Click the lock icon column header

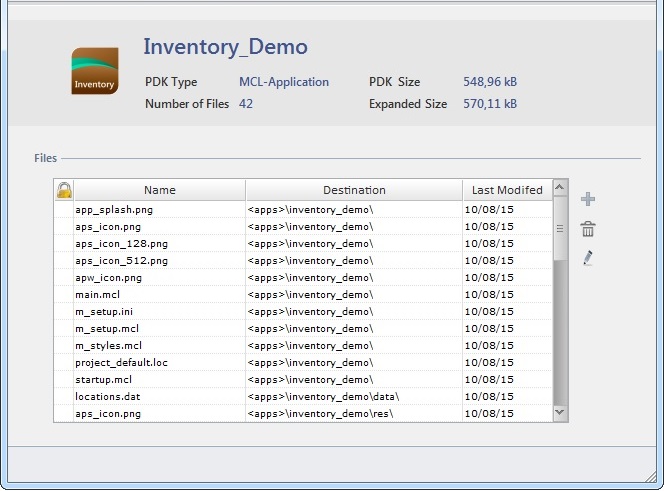click(64, 190)
